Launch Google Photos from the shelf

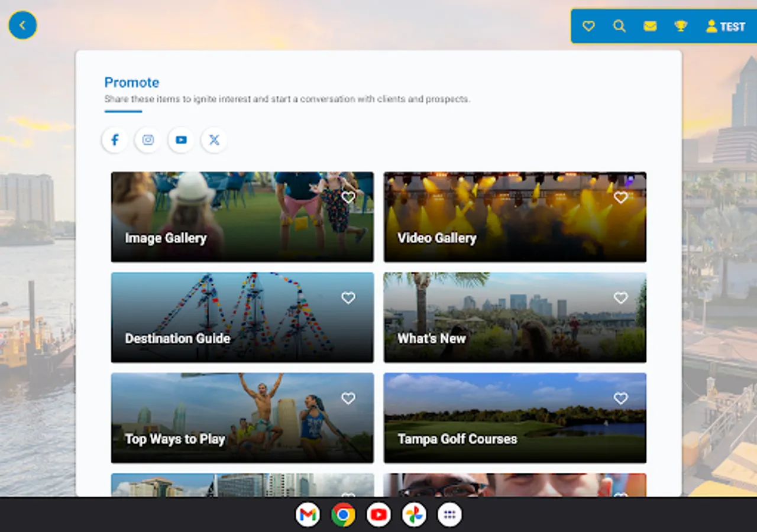[414, 515]
